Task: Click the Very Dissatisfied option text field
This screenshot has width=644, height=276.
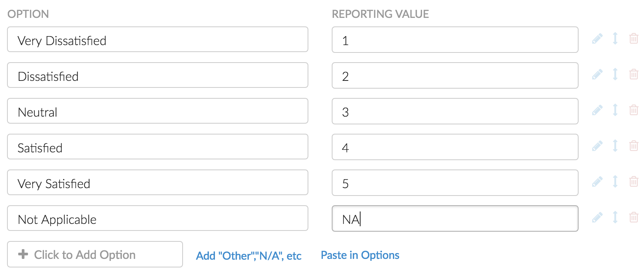Action: coord(157,39)
